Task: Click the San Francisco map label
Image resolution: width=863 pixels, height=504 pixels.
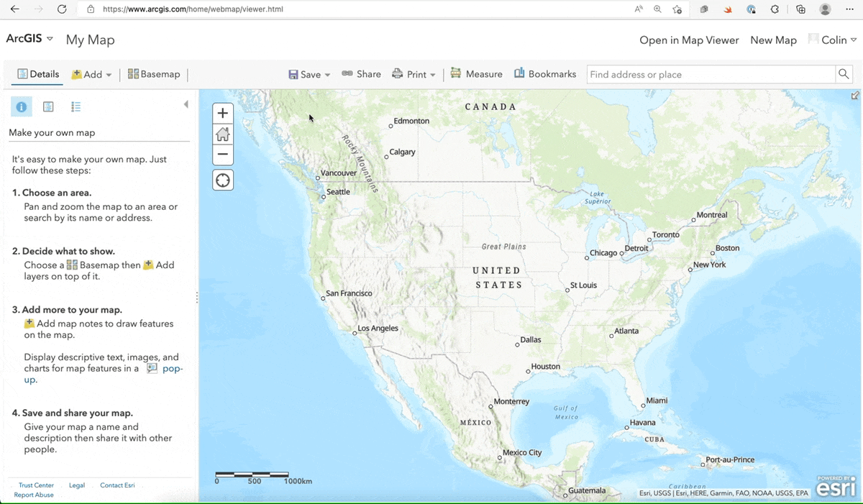Action: (349, 293)
